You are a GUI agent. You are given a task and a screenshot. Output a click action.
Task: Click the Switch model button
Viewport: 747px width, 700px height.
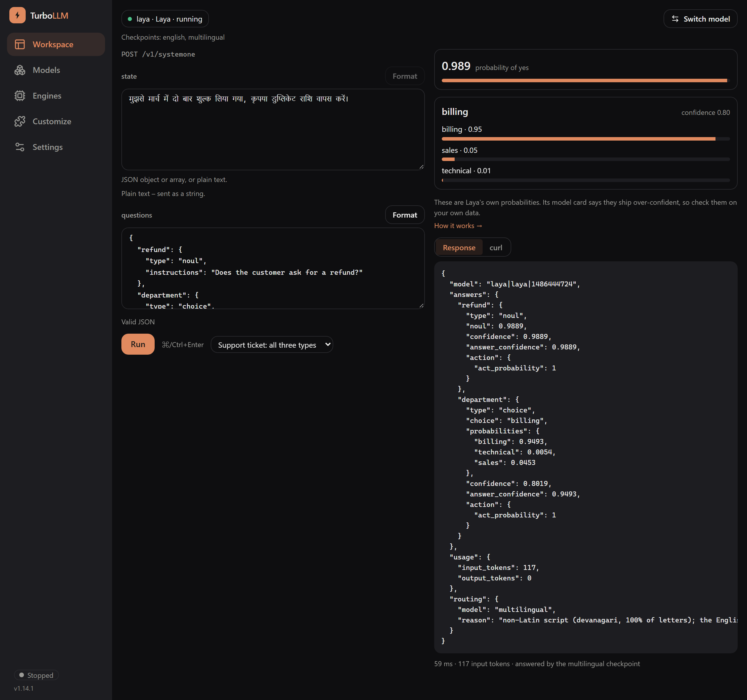pyautogui.click(x=700, y=19)
